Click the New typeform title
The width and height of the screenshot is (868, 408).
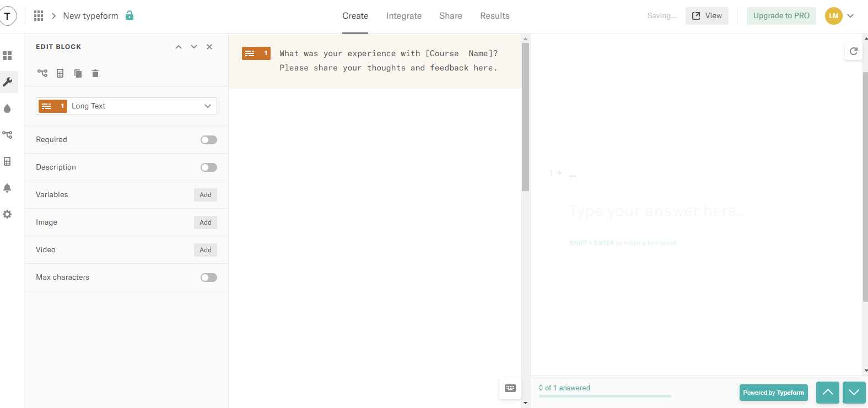[x=90, y=16]
